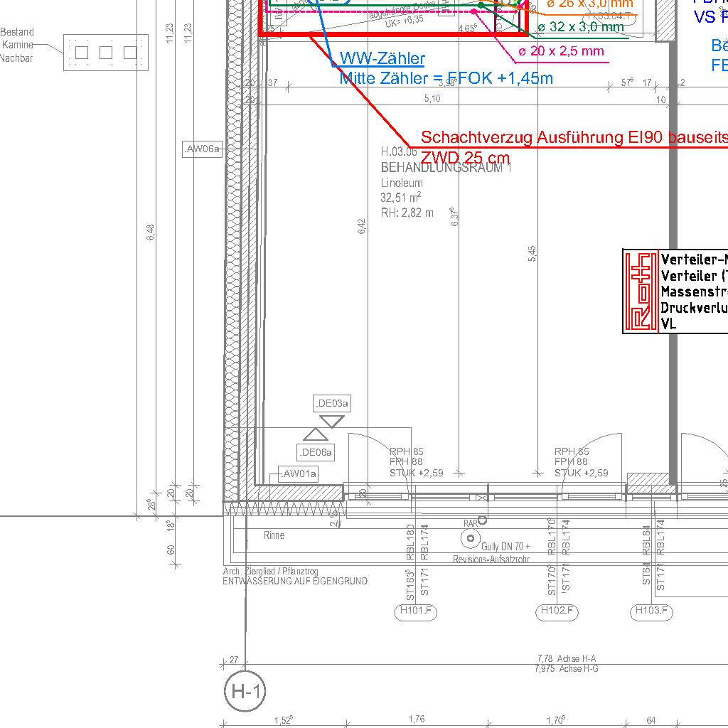Click the BEHANDLUNGSRAUM 1 room label
728x728 pixels.
(x=446, y=168)
